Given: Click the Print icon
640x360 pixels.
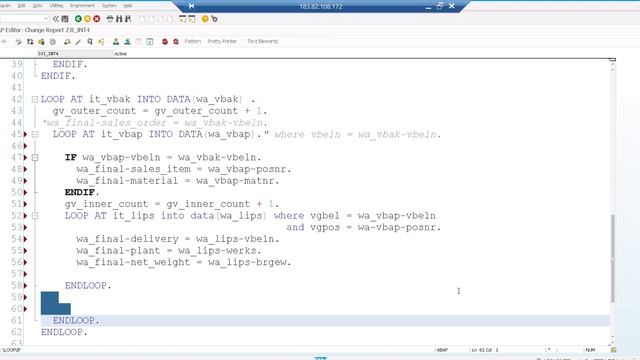Looking at the screenshot, I should 110,19.
